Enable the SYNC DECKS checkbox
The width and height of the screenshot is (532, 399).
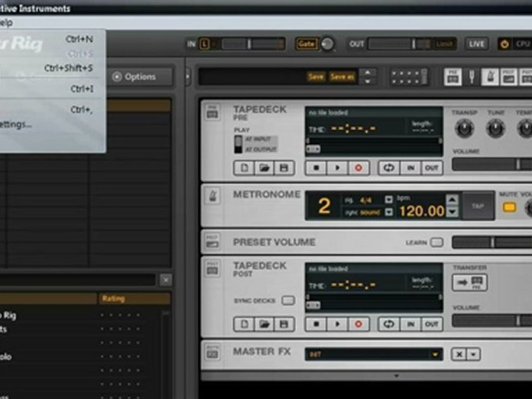(x=288, y=300)
